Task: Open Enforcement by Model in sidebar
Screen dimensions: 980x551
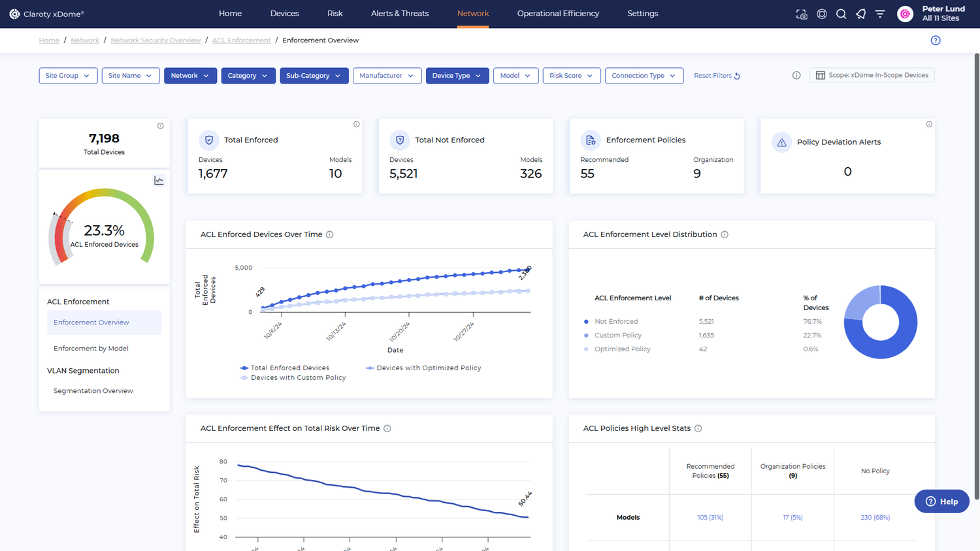Action: click(x=91, y=349)
